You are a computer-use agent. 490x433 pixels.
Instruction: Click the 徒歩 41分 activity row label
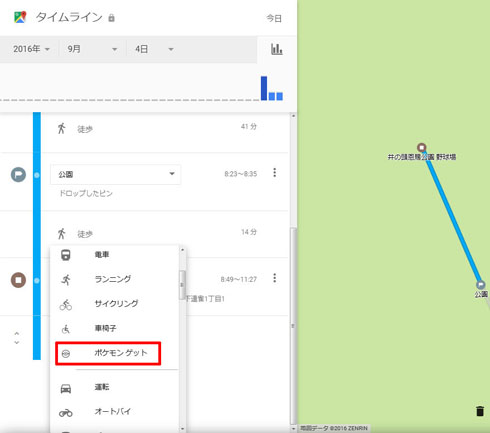point(85,129)
